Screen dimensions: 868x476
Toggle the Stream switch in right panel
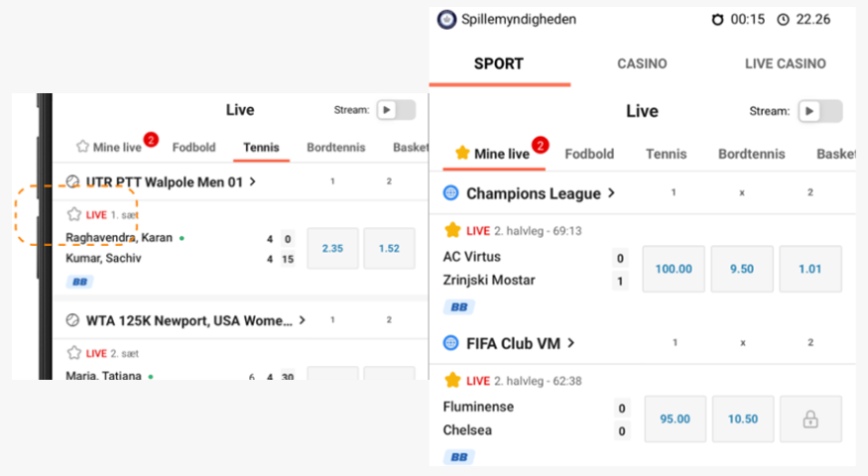(x=820, y=111)
